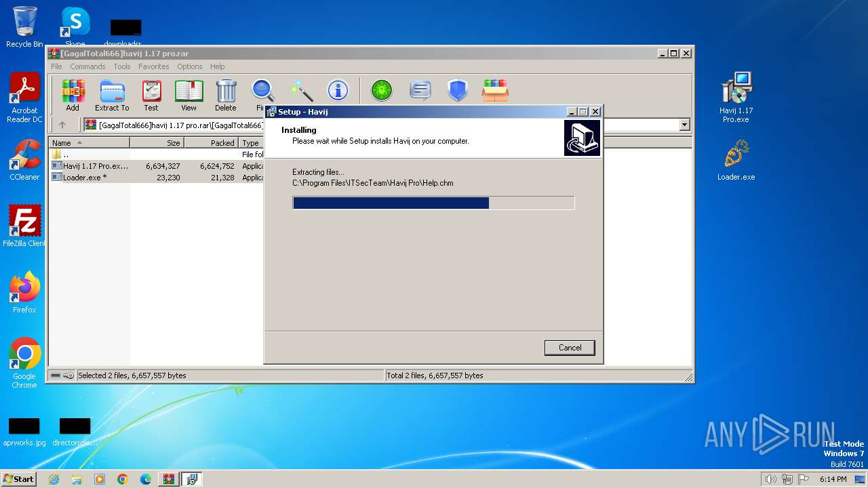Switch to WinRAR taskbar button
The height and width of the screenshot is (488, 868).
tap(169, 479)
